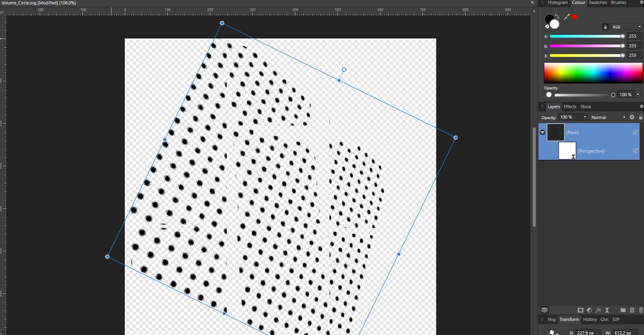The image size is (644, 335).
Task: Click the R value field 255
Action: 634,36
